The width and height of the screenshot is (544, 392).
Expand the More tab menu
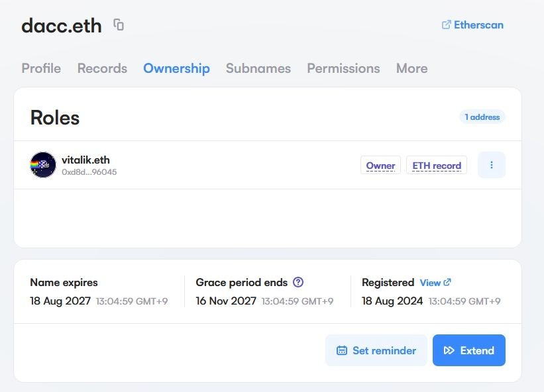click(411, 68)
